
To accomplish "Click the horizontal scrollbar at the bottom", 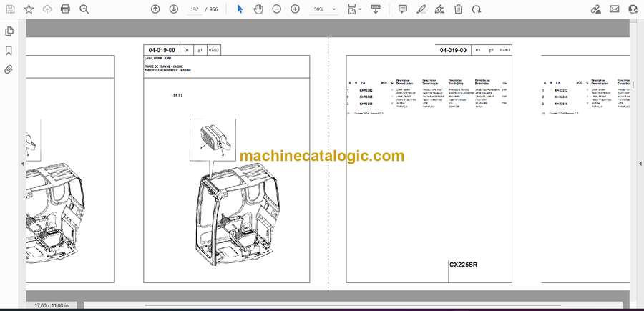I will tap(353, 305).
